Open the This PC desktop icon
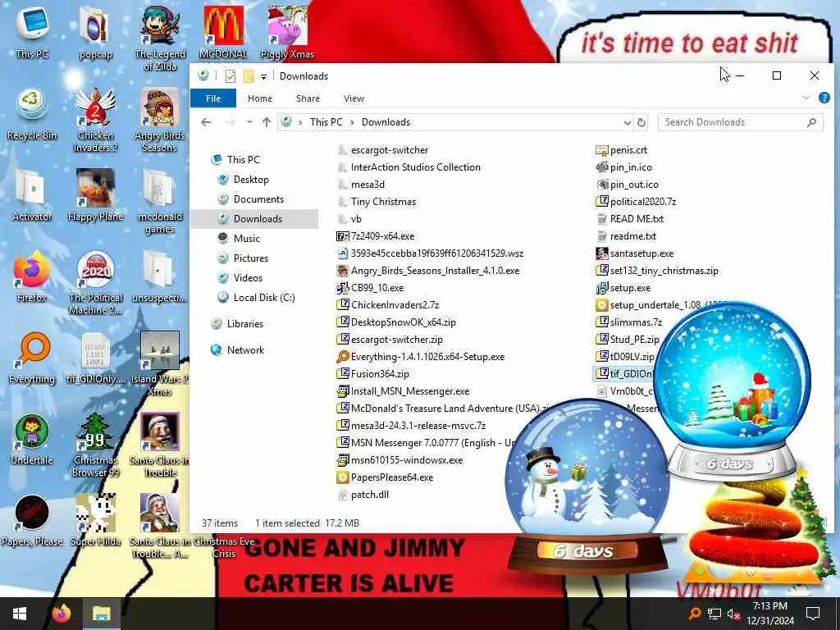The width and height of the screenshot is (840, 630). tap(32, 32)
